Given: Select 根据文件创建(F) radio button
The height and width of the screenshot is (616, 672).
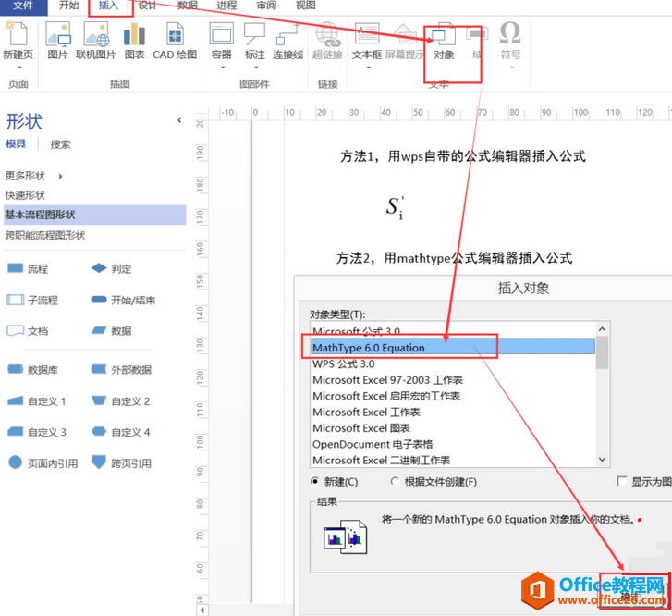Looking at the screenshot, I should 395,481.
